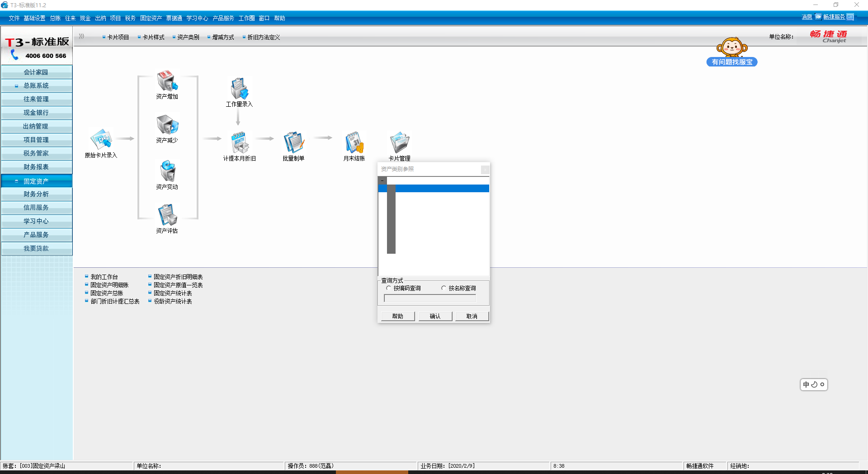Open the 固定资产 menu in menu bar

pos(151,18)
